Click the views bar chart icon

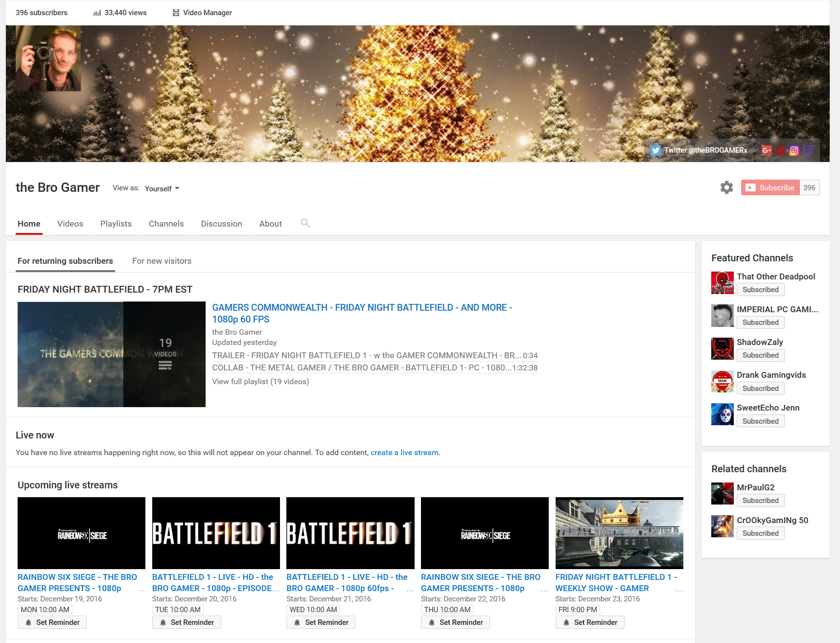point(97,13)
